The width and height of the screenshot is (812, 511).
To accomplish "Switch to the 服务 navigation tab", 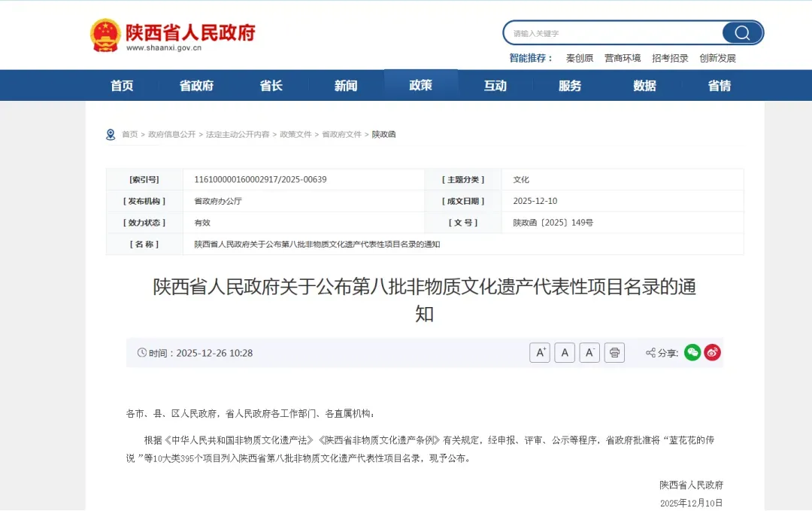I will coord(570,86).
